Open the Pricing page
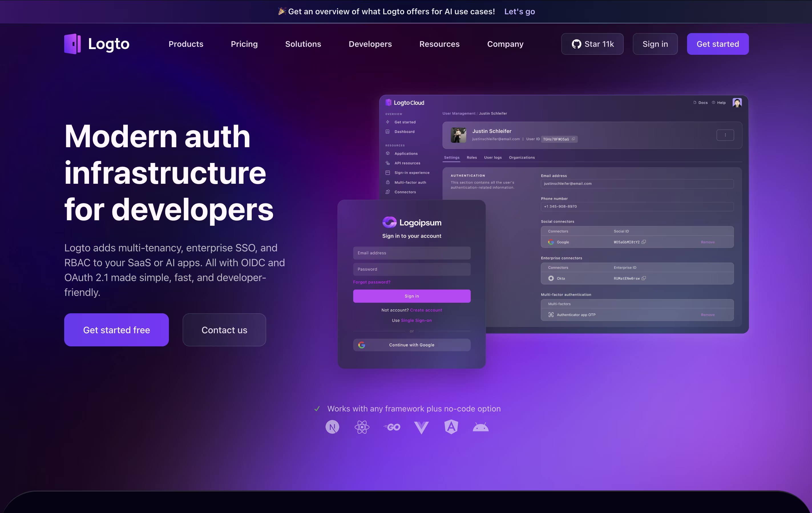The width and height of the screenshot is (812, 513). point(244,44)
